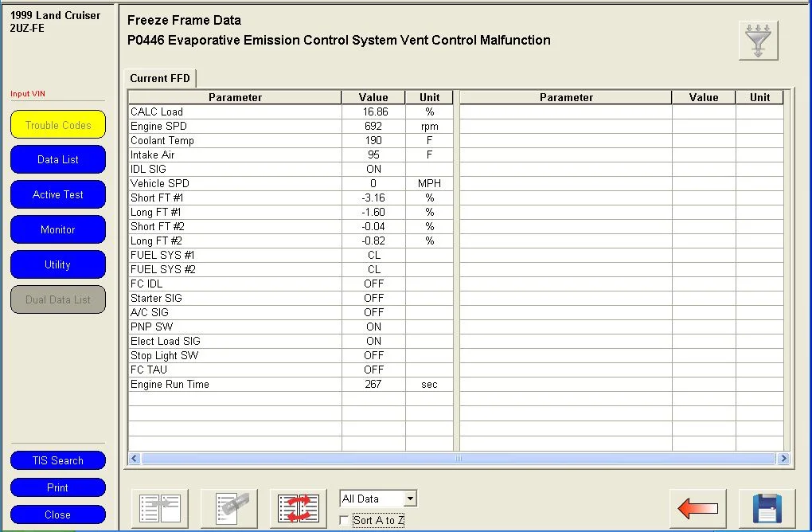Select the Intake Air row
812x532 pixels.
coord(291,155)
